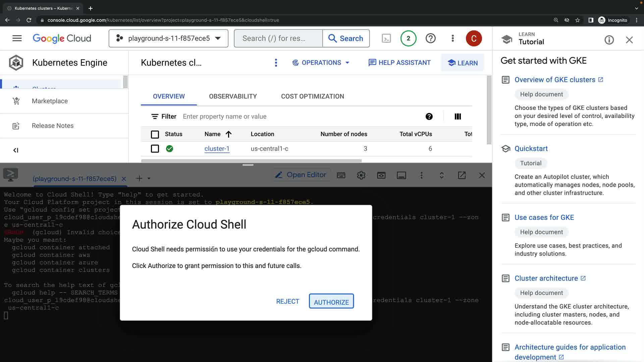
Task: Check the cluster-1 row checkbox
Action: tap(155, 148)
